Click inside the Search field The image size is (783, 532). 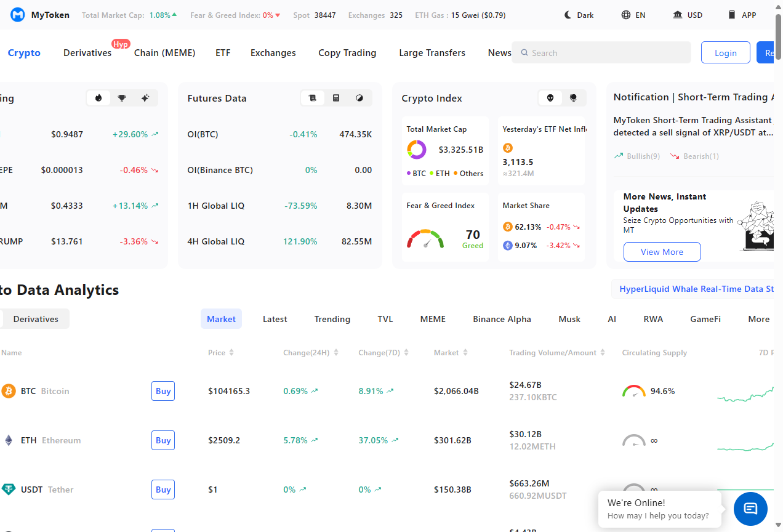point(601,52)
